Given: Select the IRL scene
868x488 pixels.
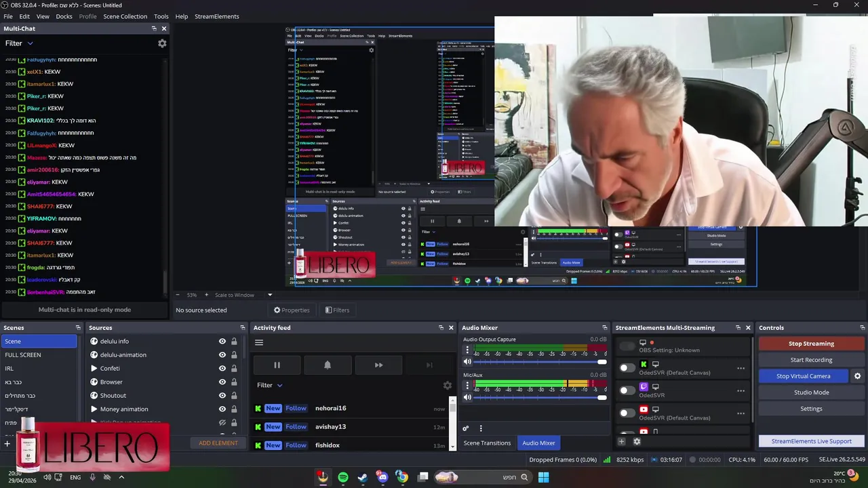Looking at the screenshot, I should (x=39, y=369).
